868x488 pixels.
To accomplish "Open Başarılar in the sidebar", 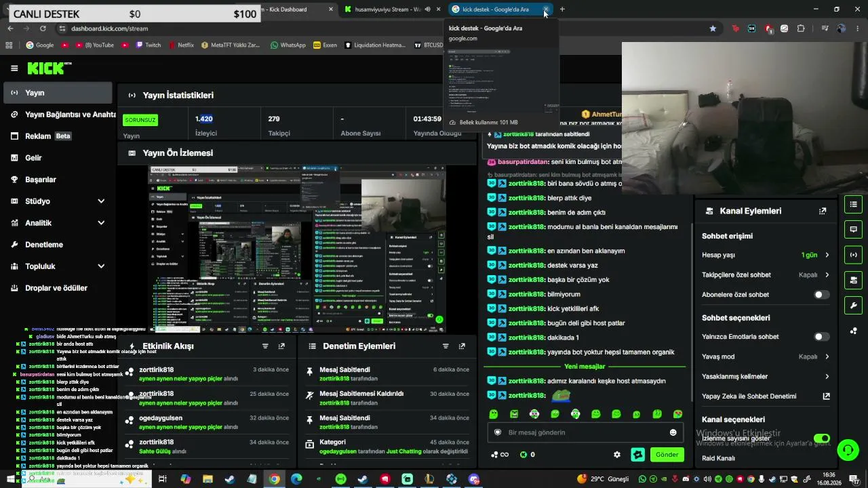I will tap(58, 180).
